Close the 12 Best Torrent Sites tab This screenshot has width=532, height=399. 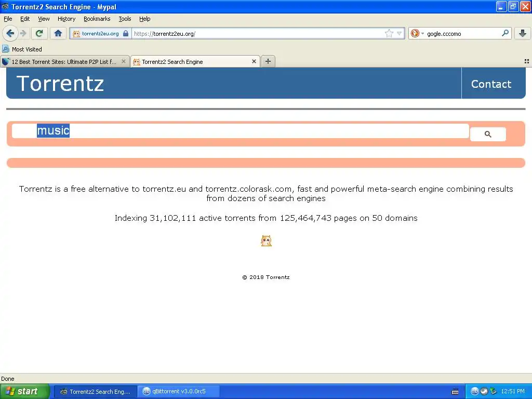click(x=124, y=61)
